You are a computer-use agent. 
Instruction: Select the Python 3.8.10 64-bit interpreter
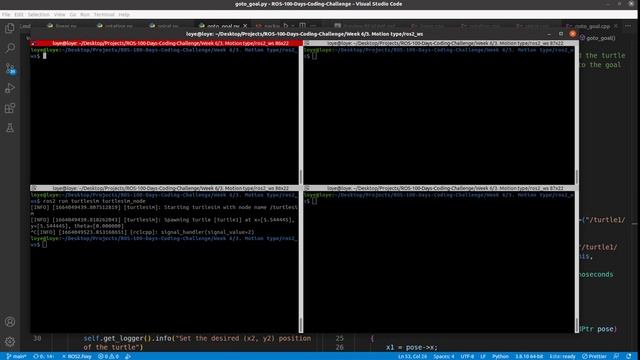click(529, 356)
